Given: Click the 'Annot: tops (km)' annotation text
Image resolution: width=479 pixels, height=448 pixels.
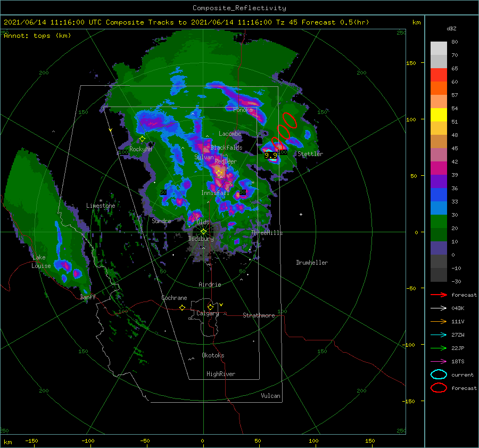Looking at the screenshot, I should click(37, 36).
